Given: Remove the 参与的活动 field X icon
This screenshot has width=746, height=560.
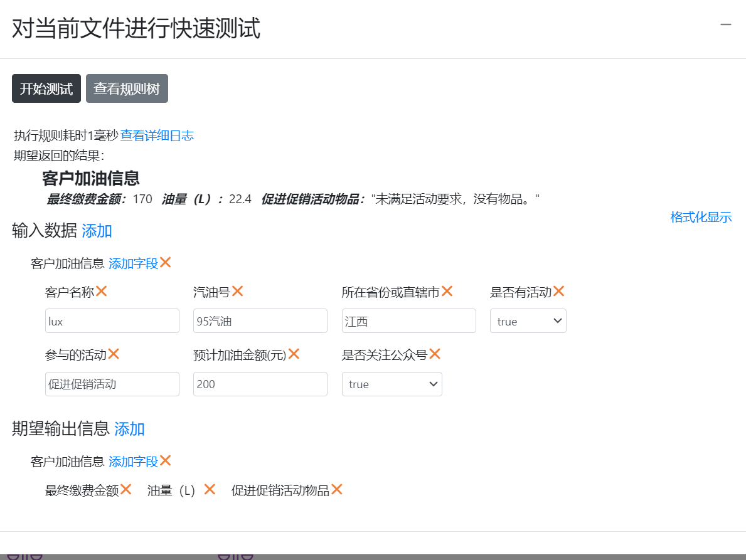Looking at the screenshot, I should click(x=114, y=354).
